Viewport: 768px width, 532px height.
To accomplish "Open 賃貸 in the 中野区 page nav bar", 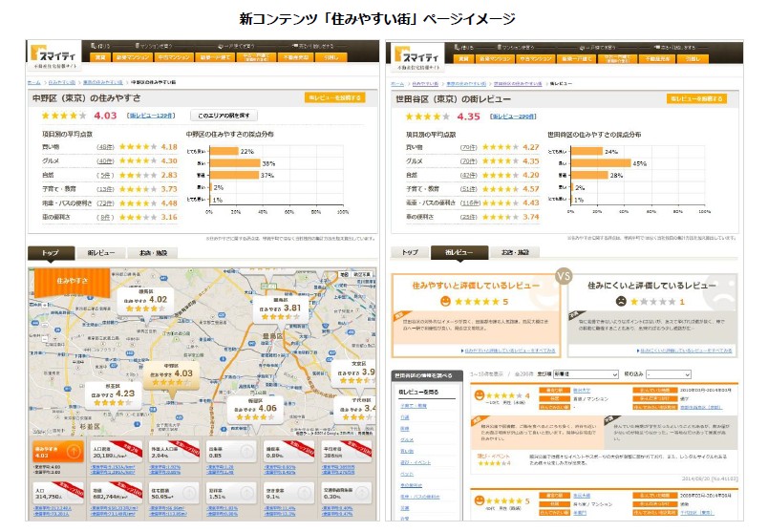I will pyautogui.click(x=100, y=57).
